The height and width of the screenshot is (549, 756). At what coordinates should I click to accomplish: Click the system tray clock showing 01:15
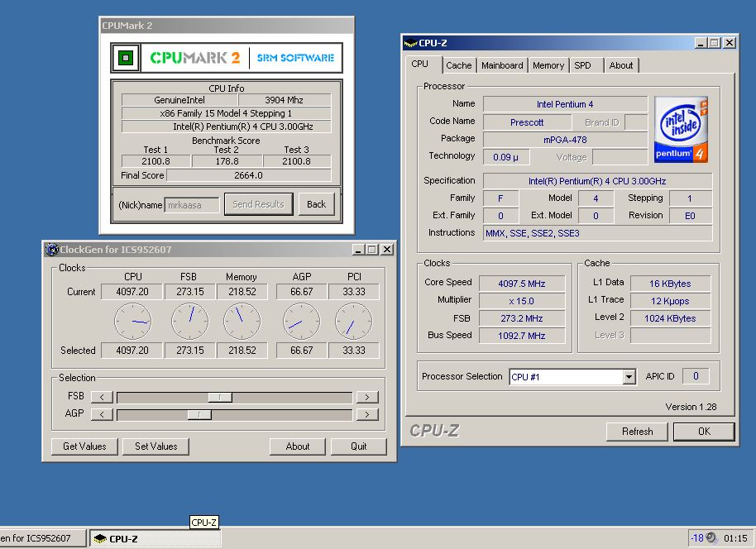[735, 538]
